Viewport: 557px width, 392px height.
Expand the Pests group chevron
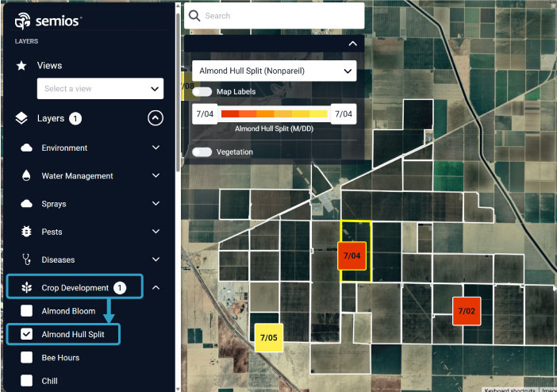pyautogui.click(x=156, y=232)
